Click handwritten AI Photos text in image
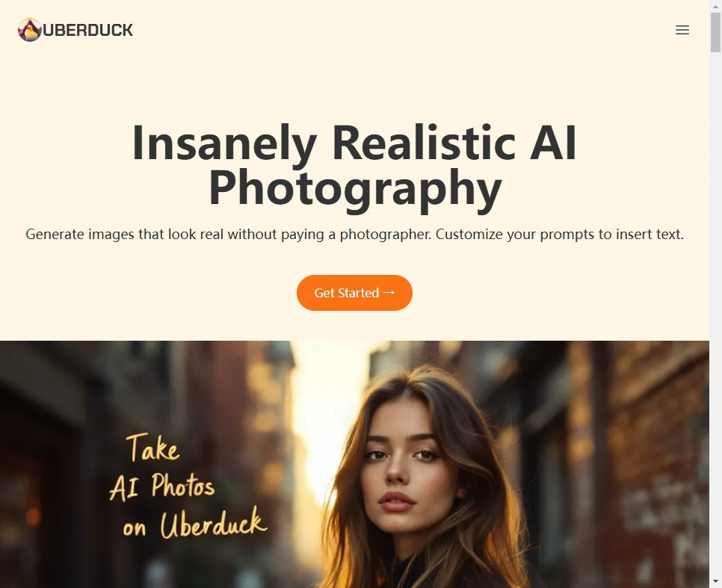This screenshot has height=588, width=722. [x=162, y=486]
